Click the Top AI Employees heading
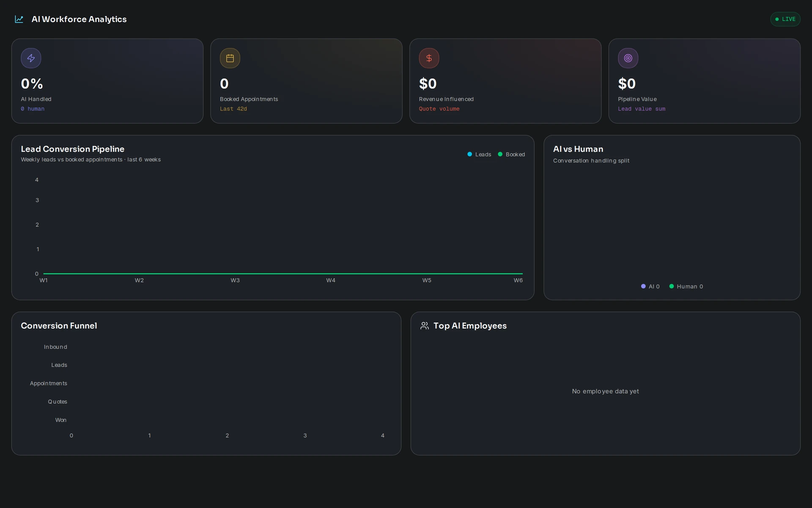This screenshot has width=812, height=508. [x=470, y=326]
